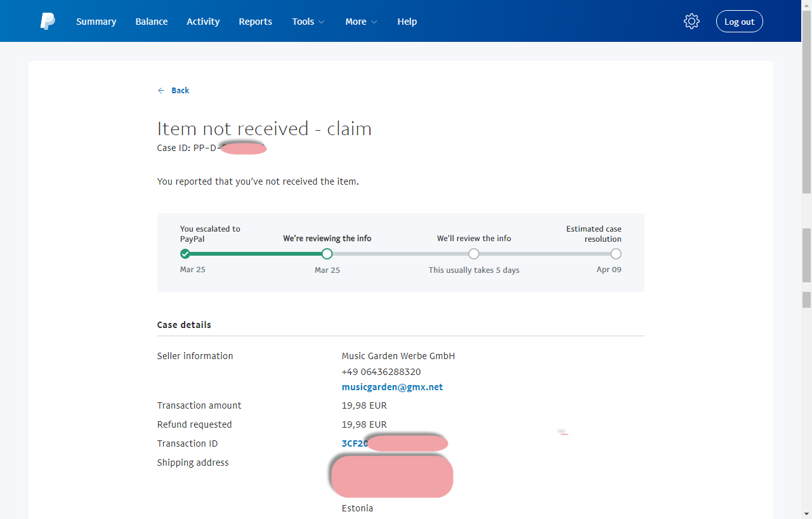Expand the Tools dropdown menu
Viewport: 812px width, 519px height.
[308, 22]
